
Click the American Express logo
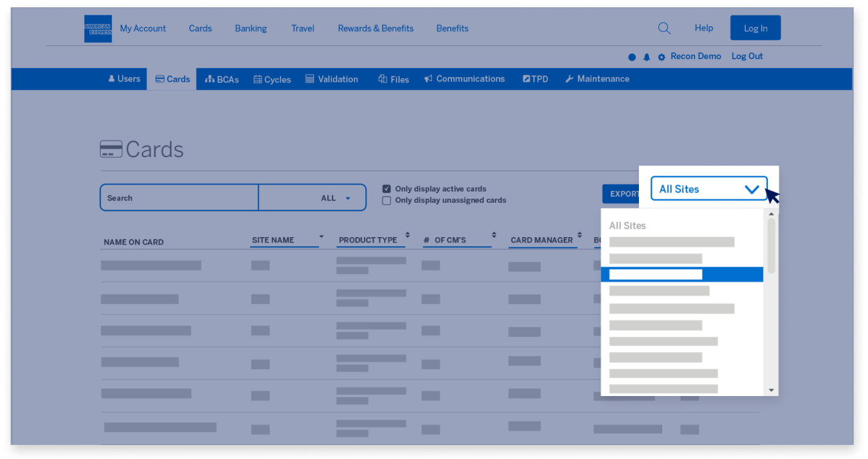point(98,28)
